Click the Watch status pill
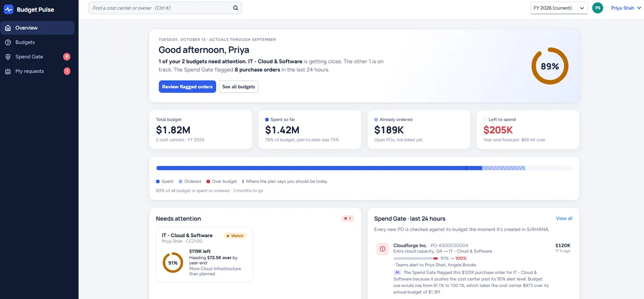 point(235,236)
